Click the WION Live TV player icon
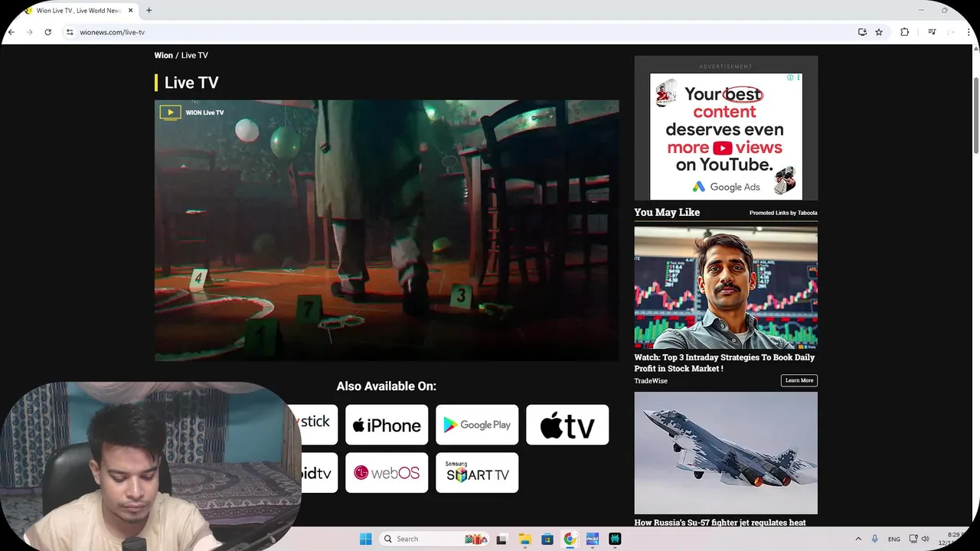980x551 pixels. (170, 112)
